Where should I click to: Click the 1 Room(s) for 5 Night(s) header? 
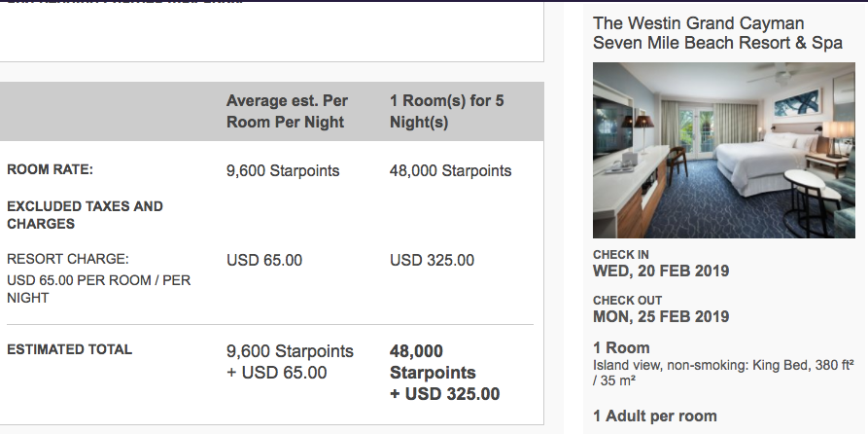(x=446, y=111)
